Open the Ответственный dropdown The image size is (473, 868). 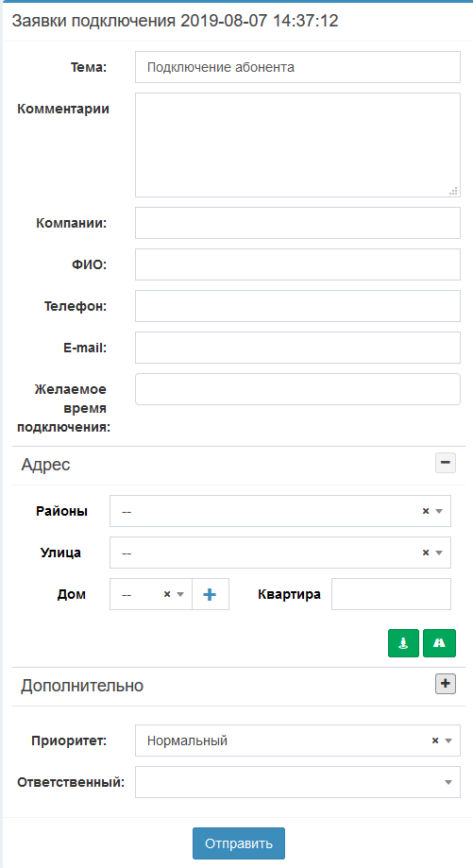tap(297, 782)
